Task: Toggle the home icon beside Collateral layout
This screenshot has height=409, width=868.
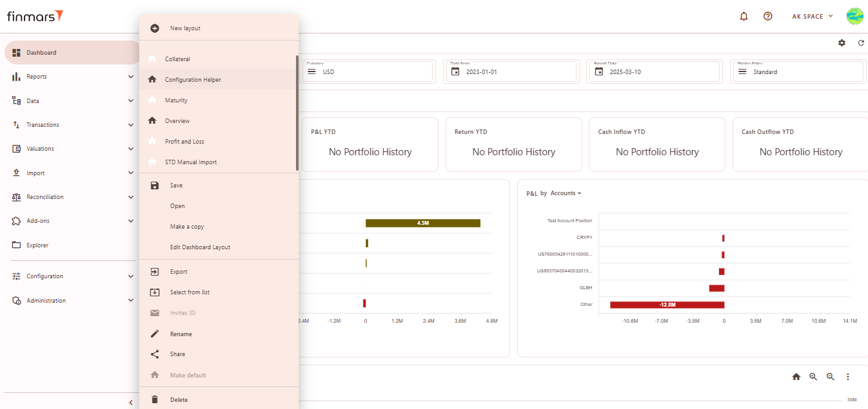Action: tap(152, 59)
